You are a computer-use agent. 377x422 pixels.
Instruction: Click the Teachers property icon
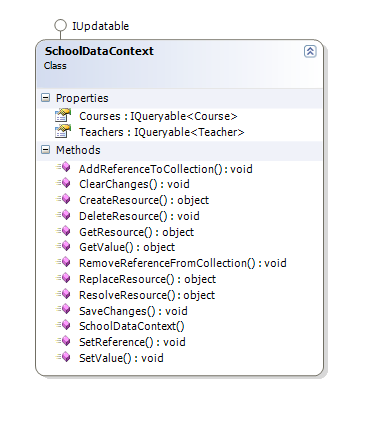[63, 131]
